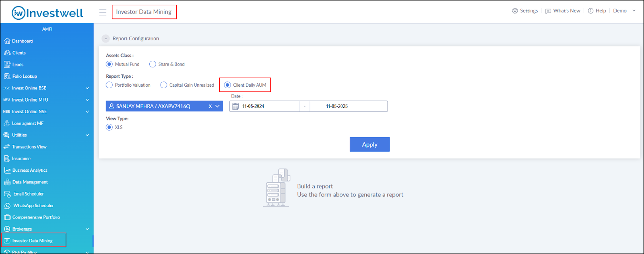The width and height of the screenshot is (644, 254).
Task: Expand Invest Online MFU submenu
Action: (x=87, y=100)
